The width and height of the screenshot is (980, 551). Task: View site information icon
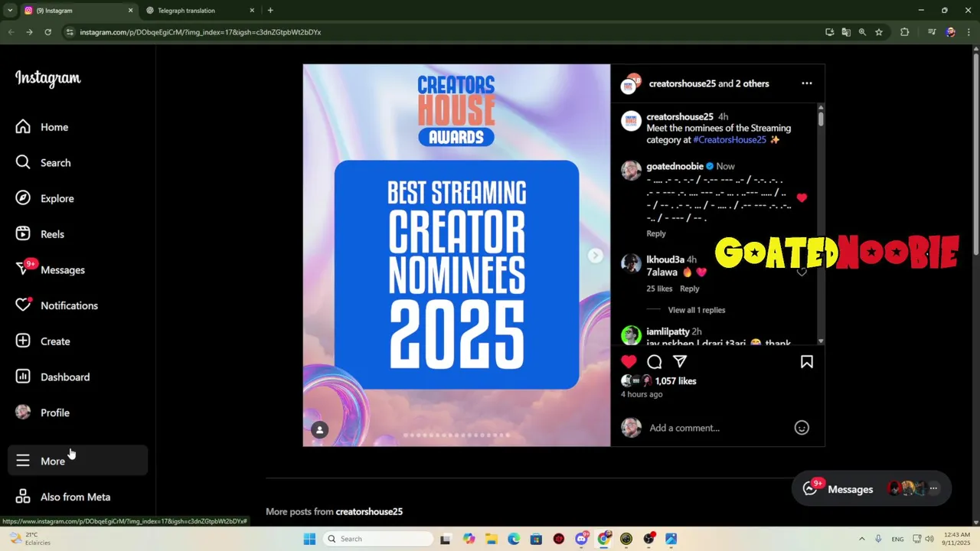(x=70, y=32)
